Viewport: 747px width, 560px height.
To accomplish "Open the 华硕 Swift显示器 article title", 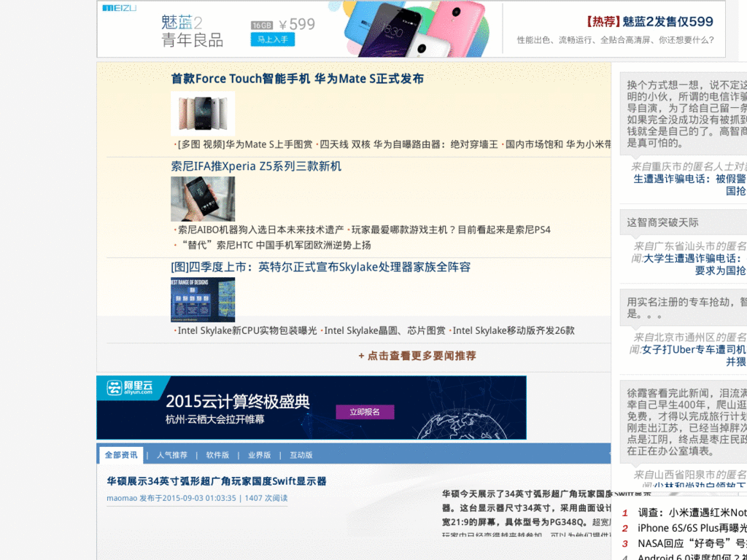I will [x=213, y=481].
